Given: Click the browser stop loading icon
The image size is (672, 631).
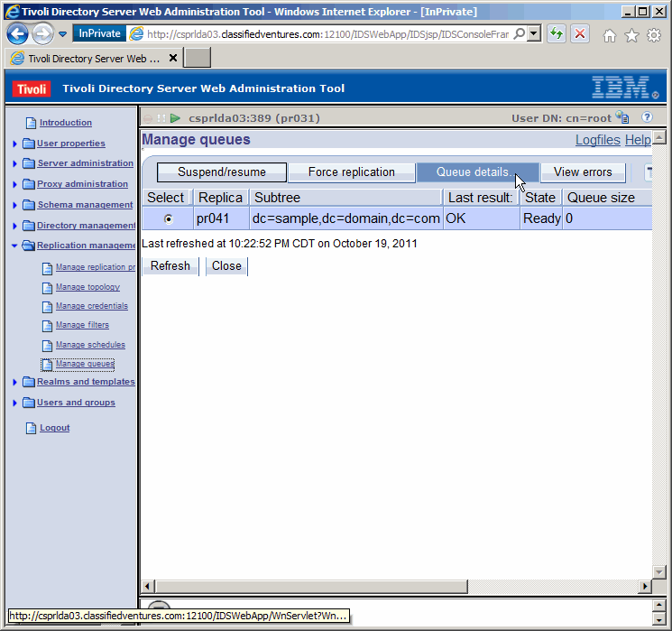Looking at the screenshot, I should pos(579,34).
